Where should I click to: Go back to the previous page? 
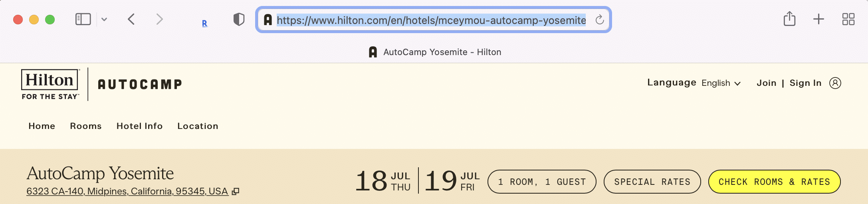click(131, 19)
